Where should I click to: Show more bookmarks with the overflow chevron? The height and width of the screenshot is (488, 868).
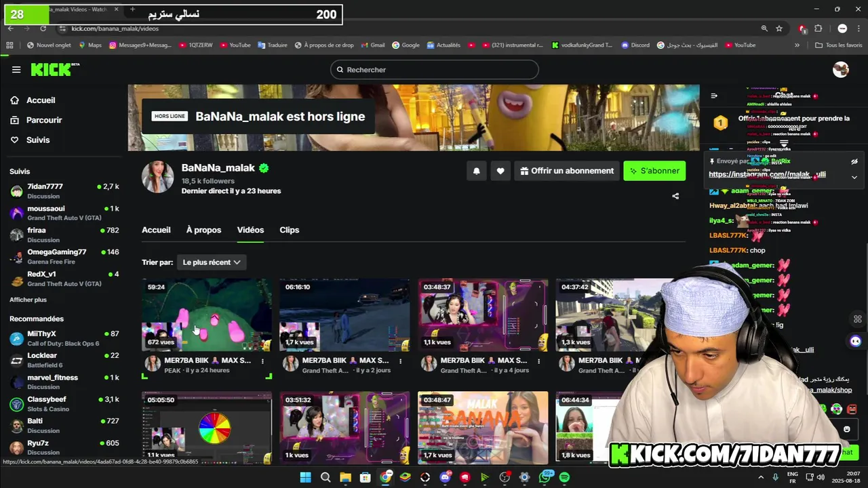pos(797,45)
